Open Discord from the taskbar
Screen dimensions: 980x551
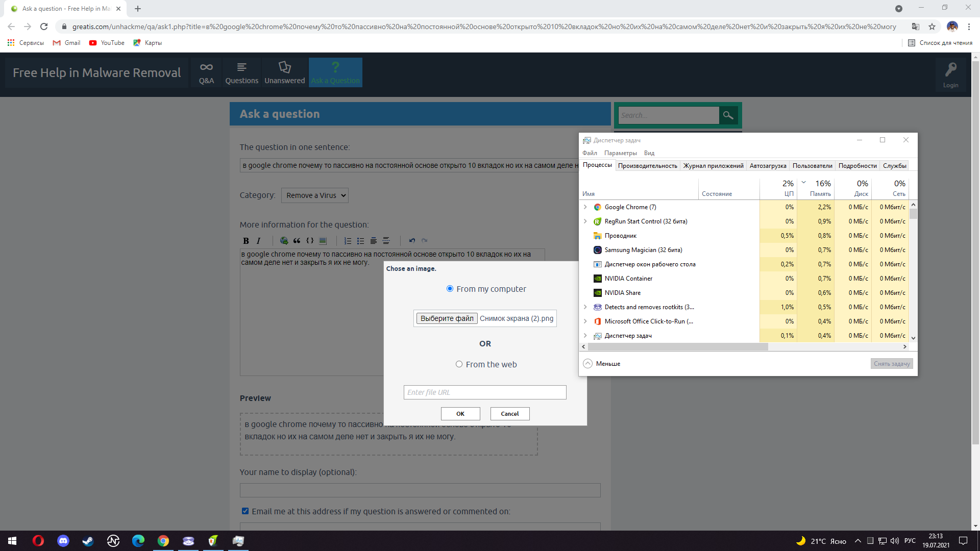coord(63,541)
